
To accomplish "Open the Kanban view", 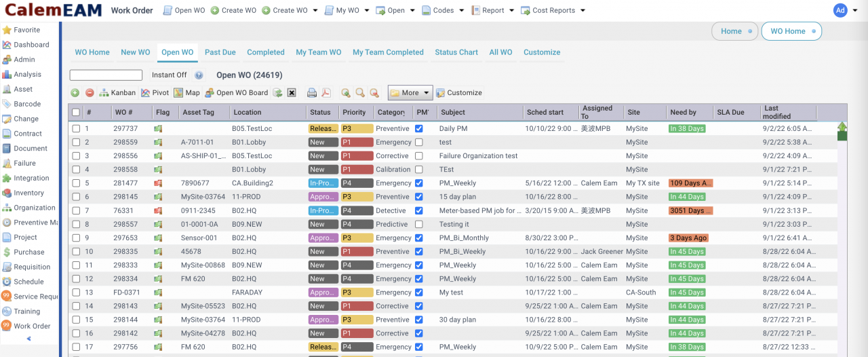I will 117,93.
